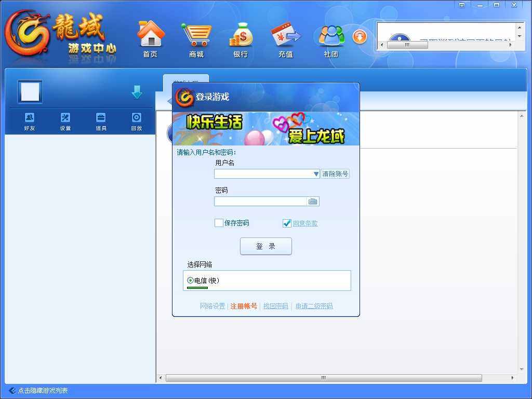Click the top banner scroll down arrow
The height and width of the screenshot is (399, 532).
point(520,36)
